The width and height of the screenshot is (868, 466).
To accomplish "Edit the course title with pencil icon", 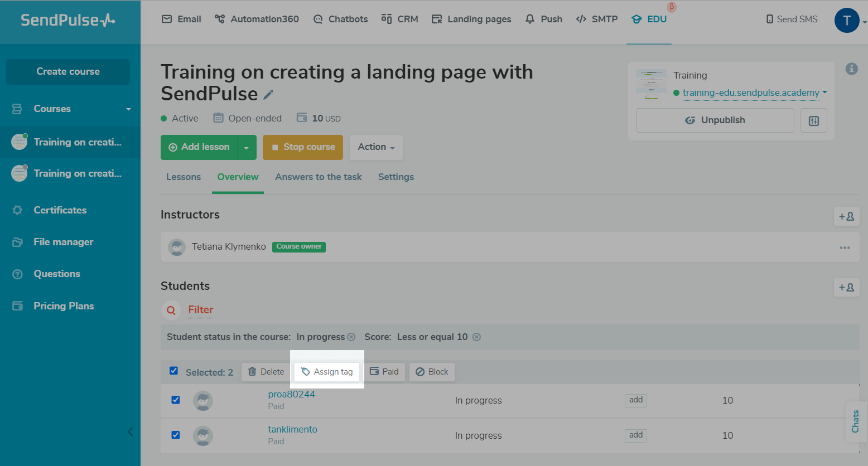I will click(268, 95).
